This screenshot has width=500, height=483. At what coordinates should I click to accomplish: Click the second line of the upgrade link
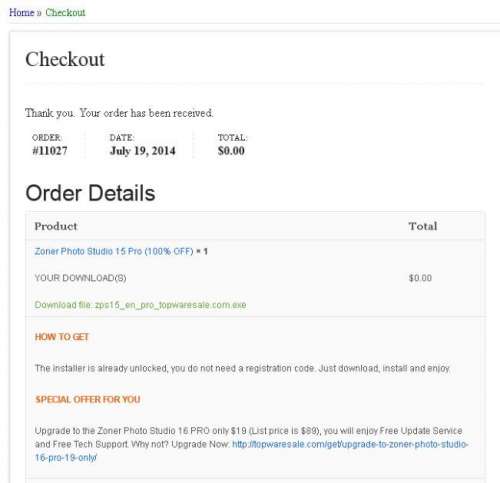[x=66, y=458]
